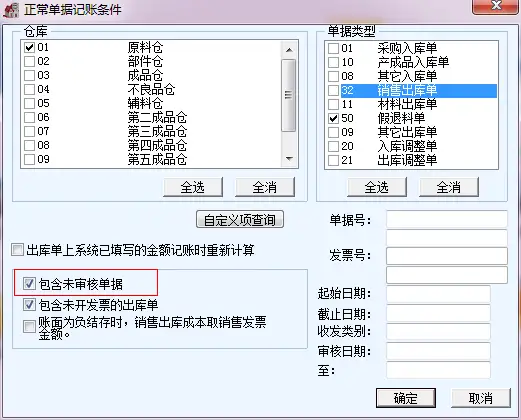Toggle 包含未审核单据 checkbox
Viewport: 521px width, 420px height.
pyautogui.click(x=29, y=284)
